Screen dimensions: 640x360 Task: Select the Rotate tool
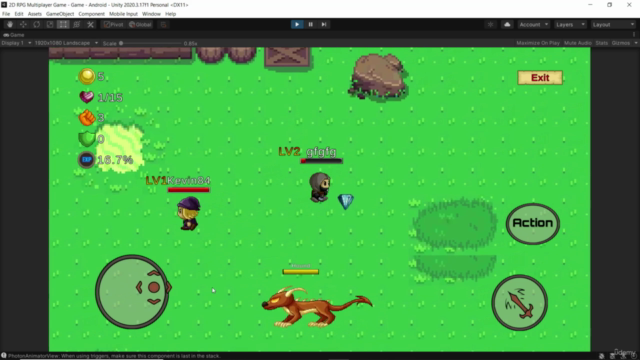point(37,24)
